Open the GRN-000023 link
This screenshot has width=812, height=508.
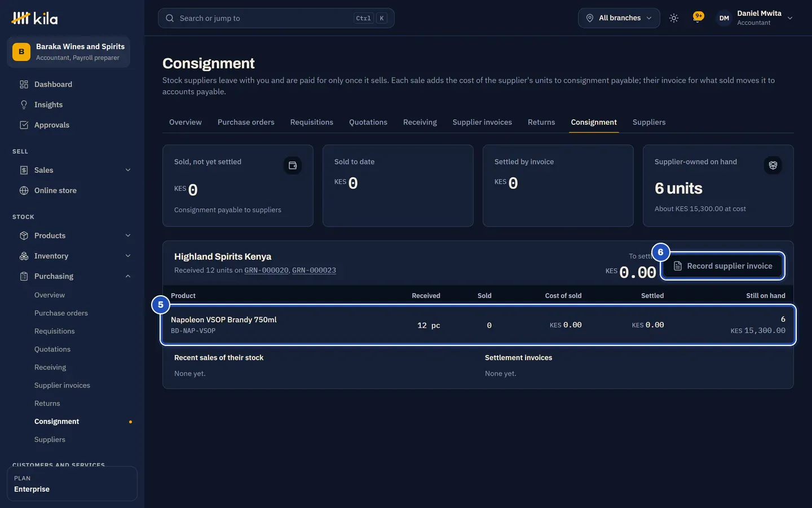point(314,270)
